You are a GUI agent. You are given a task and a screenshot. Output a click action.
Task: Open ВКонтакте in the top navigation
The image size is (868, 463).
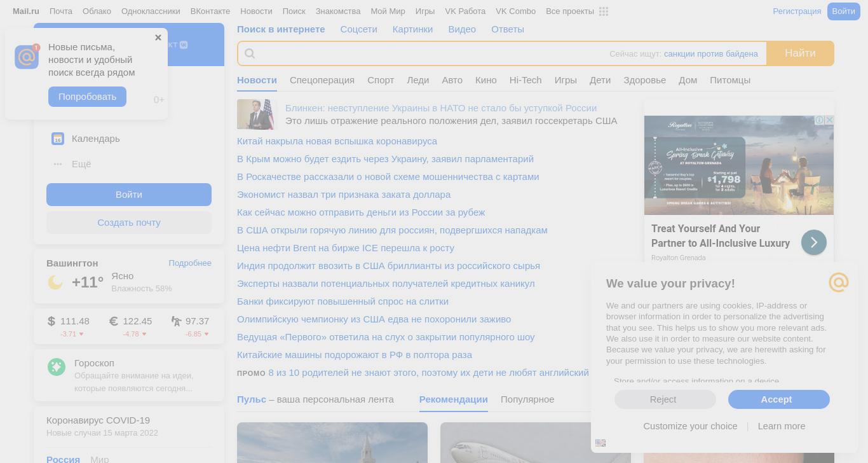click(210, 11)
